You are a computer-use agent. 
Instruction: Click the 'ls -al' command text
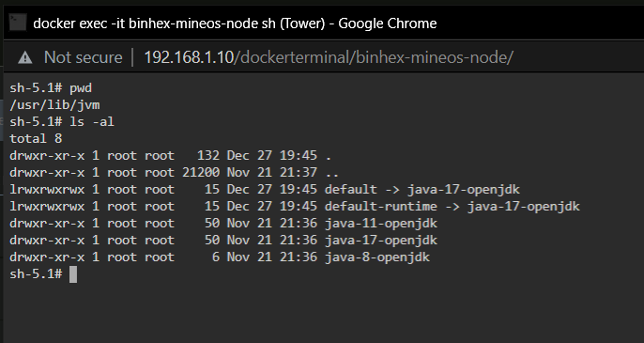click(92, 122)
